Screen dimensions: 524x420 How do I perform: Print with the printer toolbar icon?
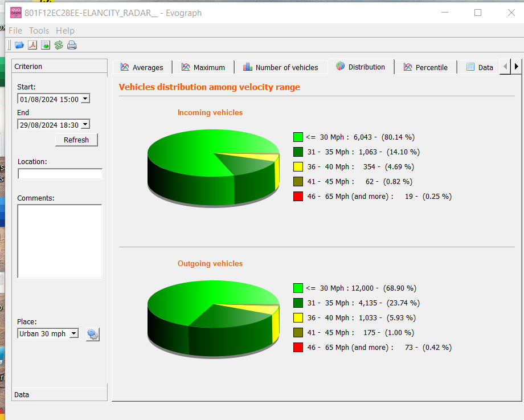pyautogui.click(x=72, y=45)
